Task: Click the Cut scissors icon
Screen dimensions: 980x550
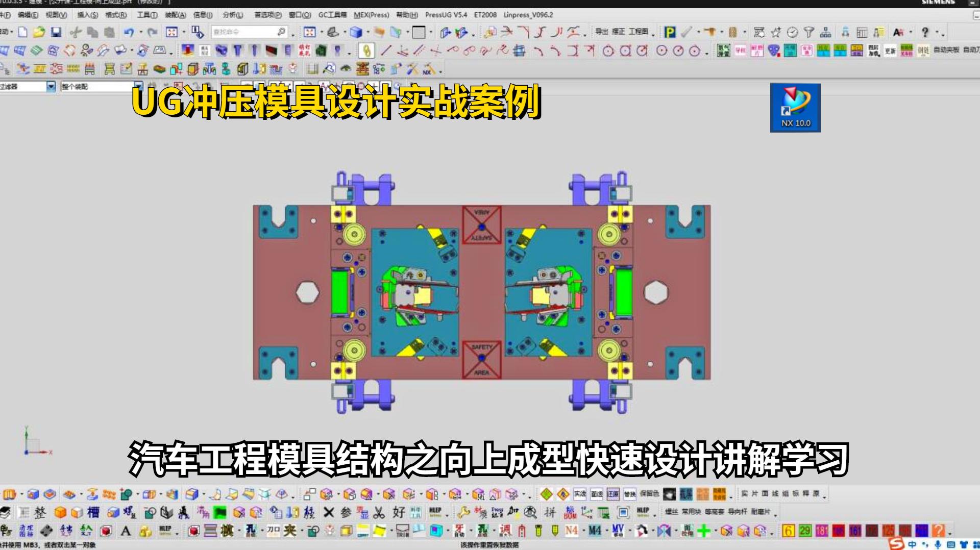Action: coord(76,33)
